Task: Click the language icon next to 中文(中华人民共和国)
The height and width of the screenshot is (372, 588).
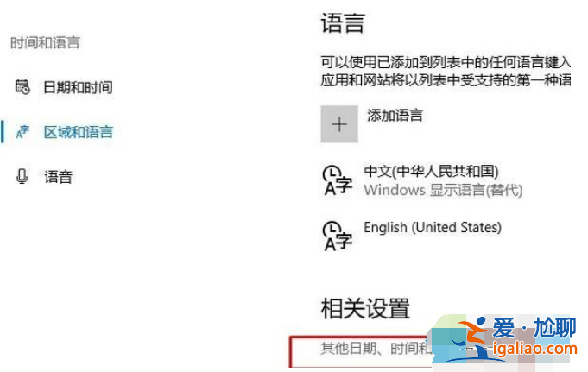Action: click(337, 180)
